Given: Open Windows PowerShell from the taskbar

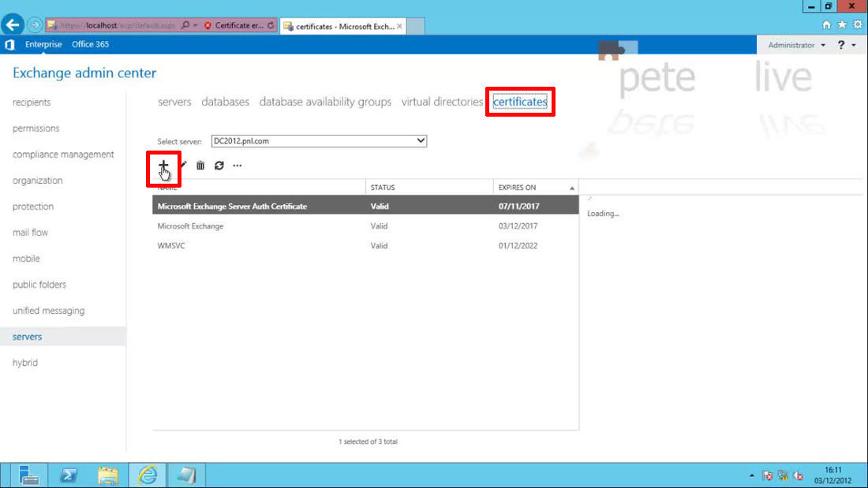Looking at the screenshot, I should click(x=68, y=475).
